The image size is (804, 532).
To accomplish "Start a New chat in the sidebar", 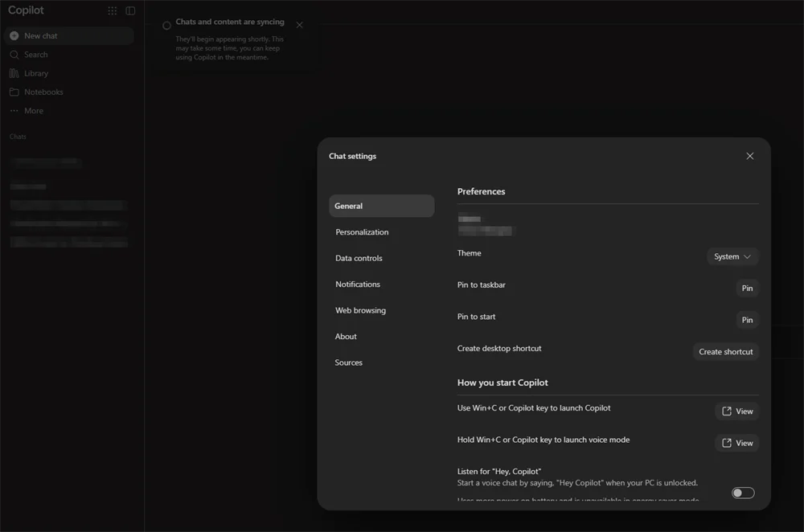I will [x=68, y=36].
